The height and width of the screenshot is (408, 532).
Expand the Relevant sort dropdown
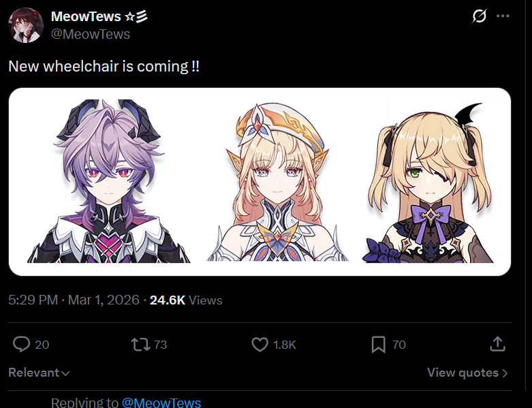click(x=39, y=373)
